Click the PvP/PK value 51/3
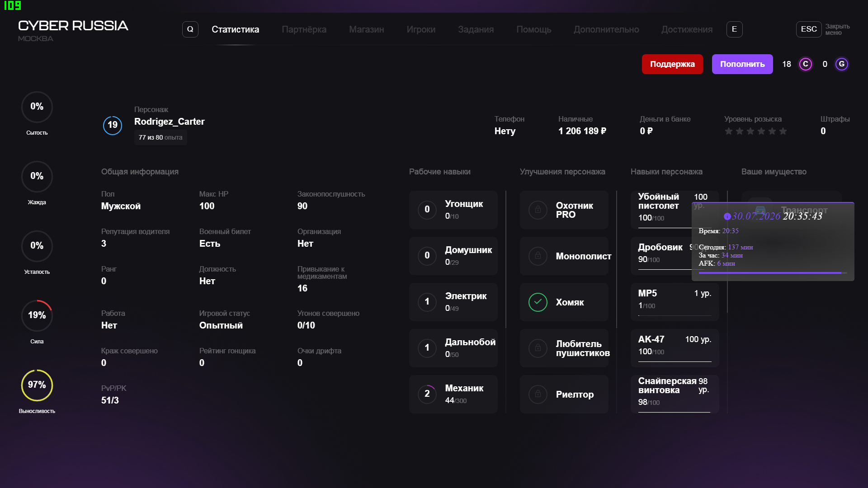The height and width of the screenshot is (488, 868). pyautogui.click(x=110, y=400)
